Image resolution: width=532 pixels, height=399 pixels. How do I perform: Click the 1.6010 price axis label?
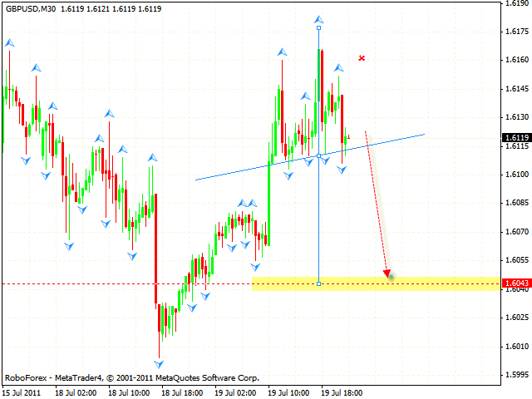(517, 347)
